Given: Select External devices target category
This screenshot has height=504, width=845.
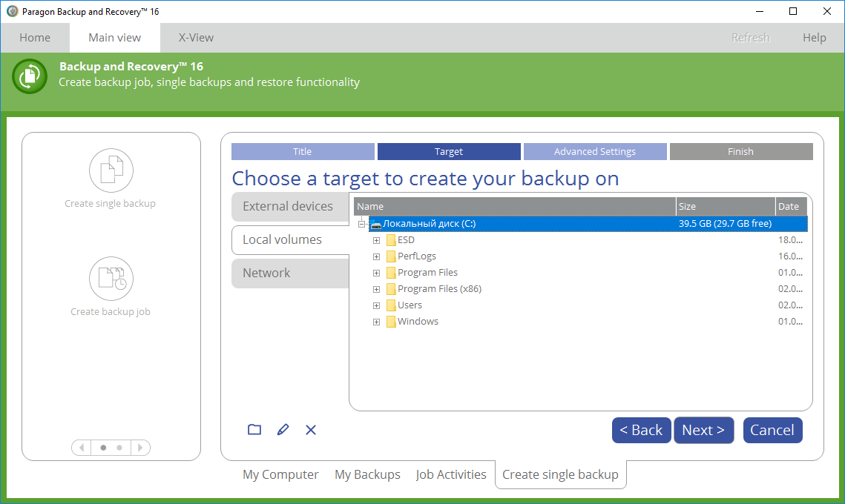Looking at the screenshot, I should pyautogui.click(x=291, y=207).
